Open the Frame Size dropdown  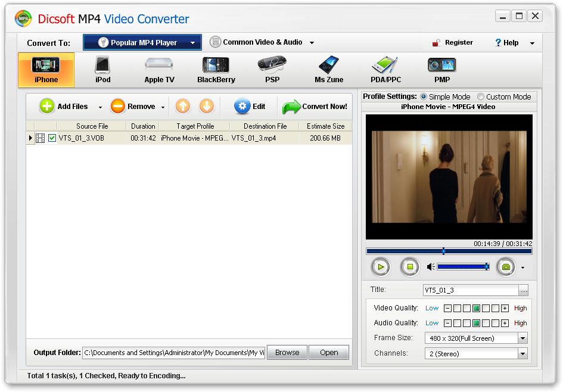(523, 338)
